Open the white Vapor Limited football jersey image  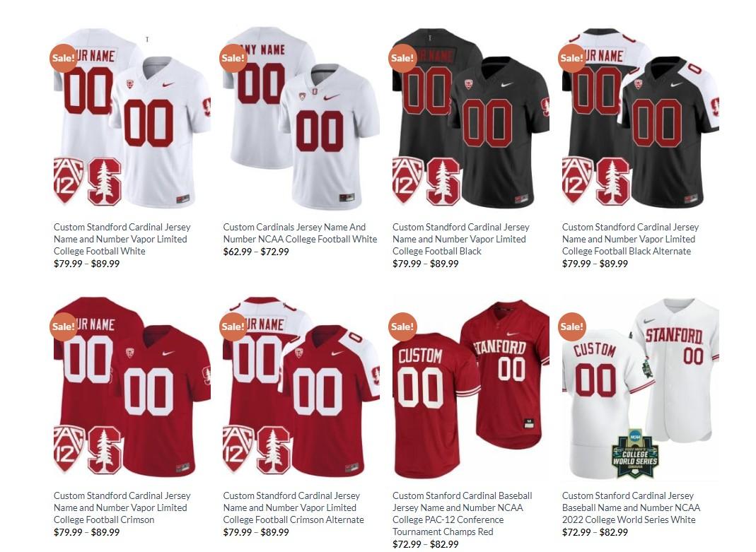pos(132,118)
